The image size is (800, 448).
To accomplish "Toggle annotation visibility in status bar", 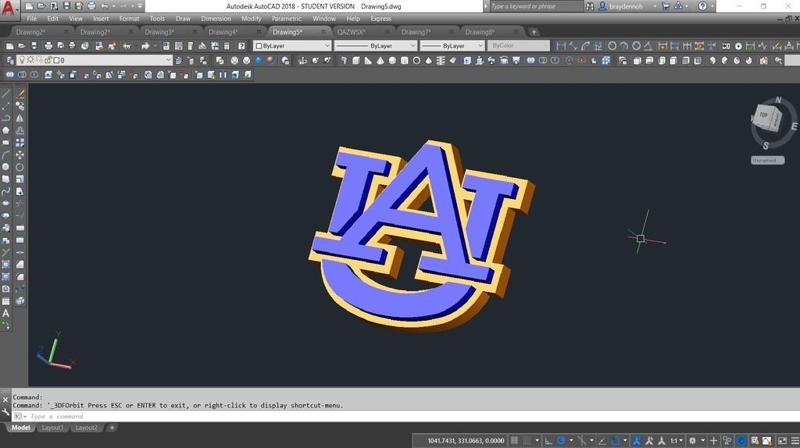I will (636, 440).
